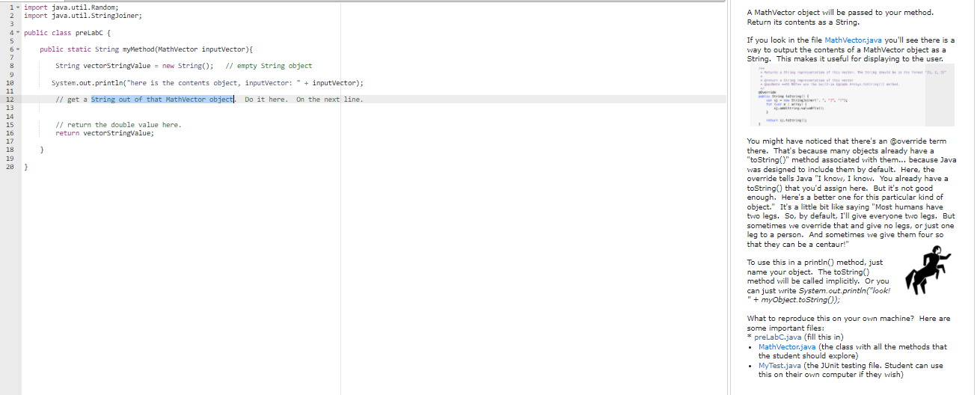Click highlighted 'String out of that MathVector object' text
Viewport: 980px width, 395px height.
point(162,99)
